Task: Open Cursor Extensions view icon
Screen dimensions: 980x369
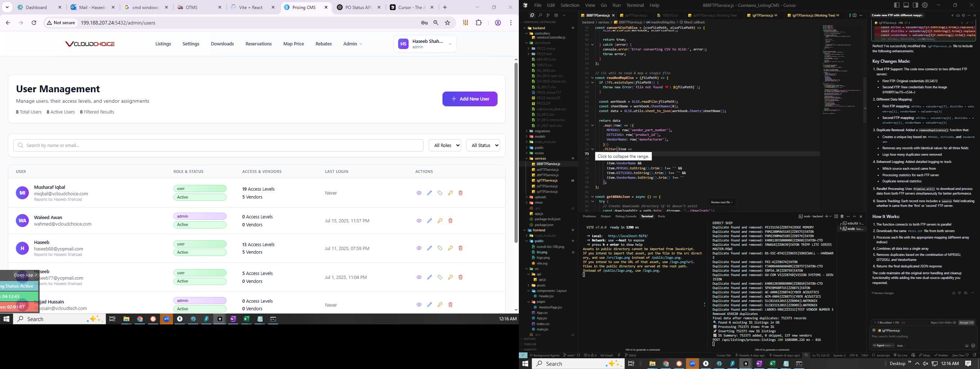Action: (x=556, y=15)
